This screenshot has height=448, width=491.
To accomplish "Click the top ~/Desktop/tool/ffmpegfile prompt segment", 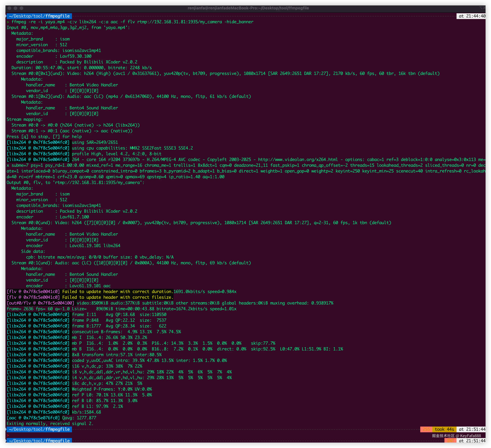I will click(x=39, y=16).
